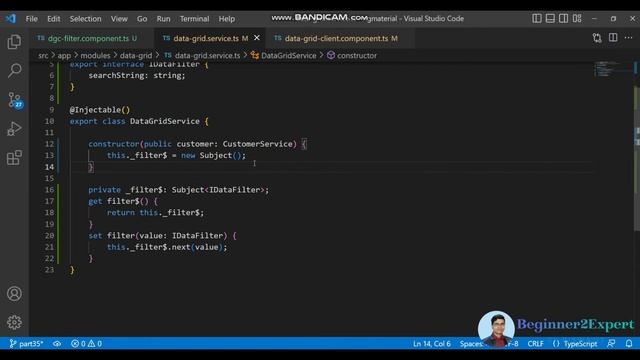
Task: Click 'return' keyword on line 18
Action: [x=121, y=213]
